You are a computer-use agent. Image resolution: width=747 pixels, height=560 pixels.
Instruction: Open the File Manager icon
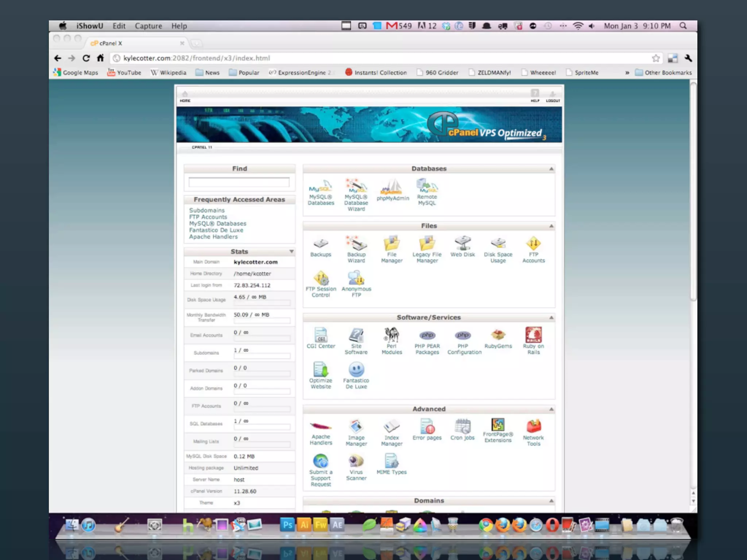pyautogui.click(x=392, y=244)
